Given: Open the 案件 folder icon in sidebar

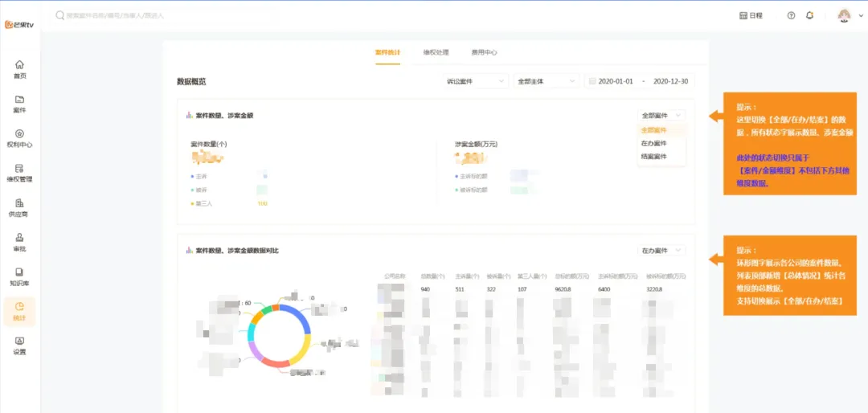Looking at the screenshot, I should click(20, 104).
